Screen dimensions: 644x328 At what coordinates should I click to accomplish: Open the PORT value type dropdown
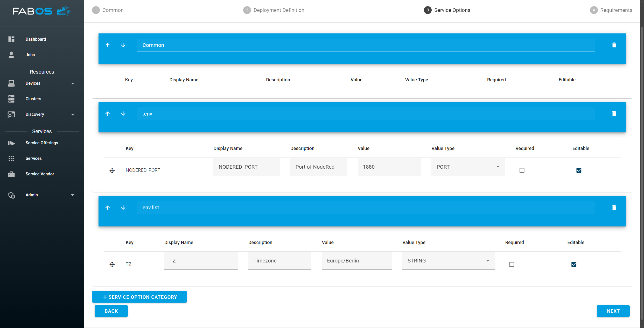pos(468,167)
